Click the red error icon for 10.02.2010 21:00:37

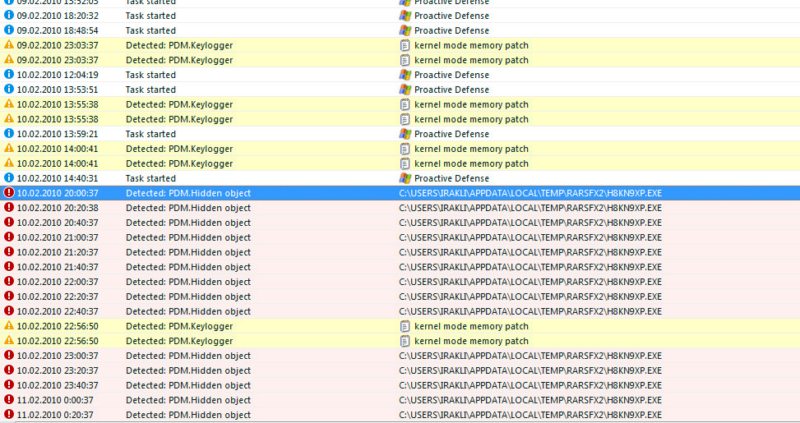(x=9, y=237)
